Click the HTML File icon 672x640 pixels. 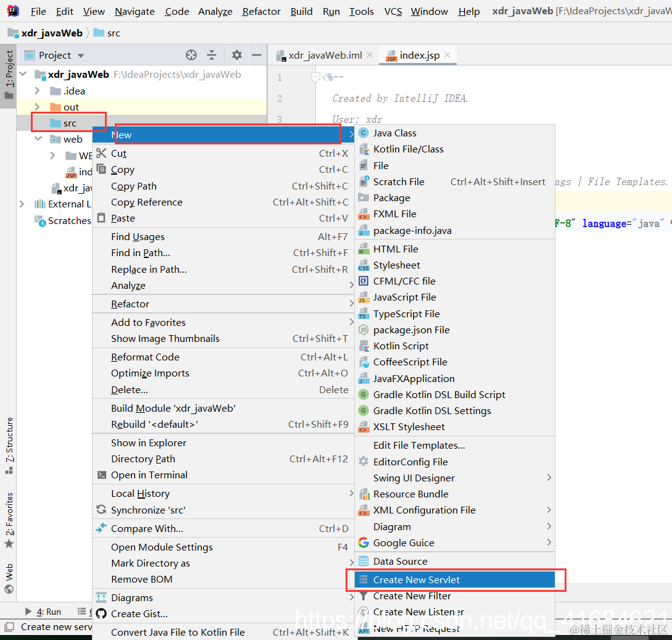(x=363, y=249)
